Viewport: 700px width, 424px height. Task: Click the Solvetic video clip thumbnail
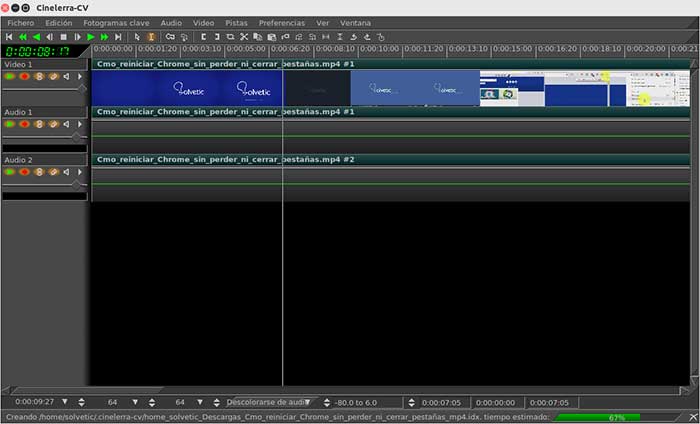(x=190, y=87)
